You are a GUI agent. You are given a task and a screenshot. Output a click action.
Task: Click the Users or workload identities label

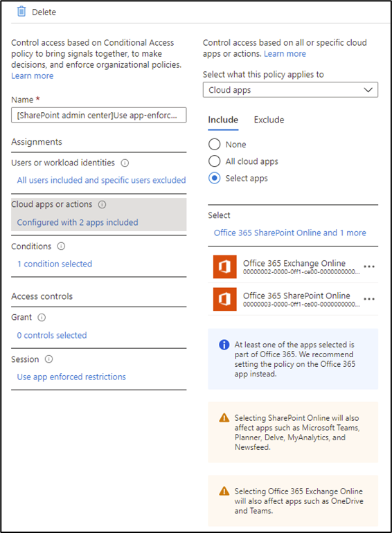63,163
